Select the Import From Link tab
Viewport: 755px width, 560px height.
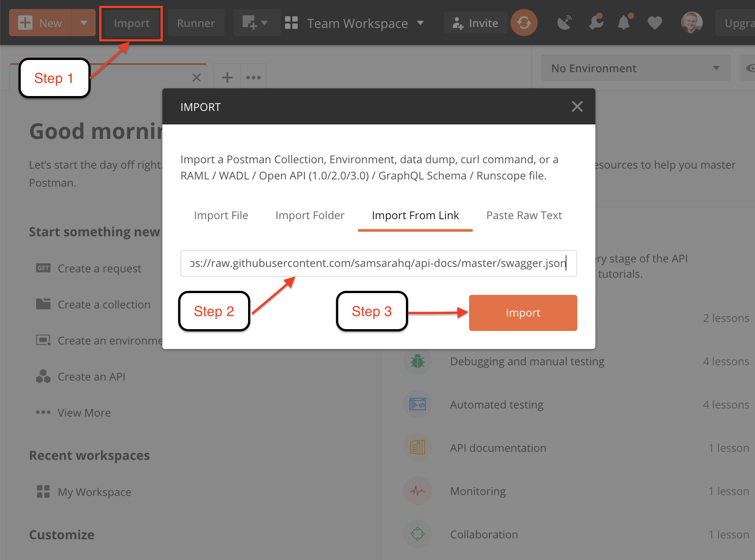coord(415,216)
